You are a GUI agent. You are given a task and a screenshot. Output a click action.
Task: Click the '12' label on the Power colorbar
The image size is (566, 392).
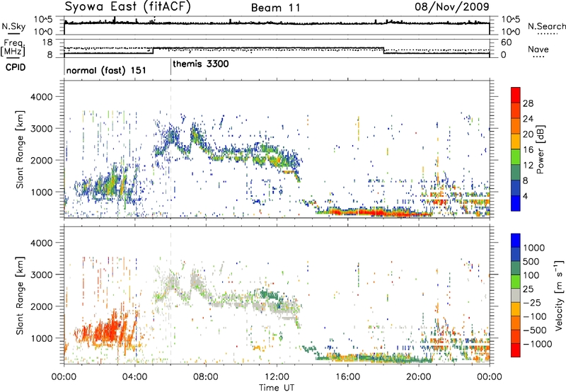click(528, 166)
